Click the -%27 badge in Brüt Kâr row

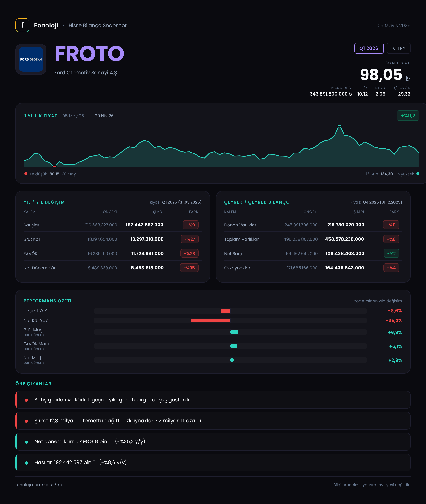[x=190, y=239]
